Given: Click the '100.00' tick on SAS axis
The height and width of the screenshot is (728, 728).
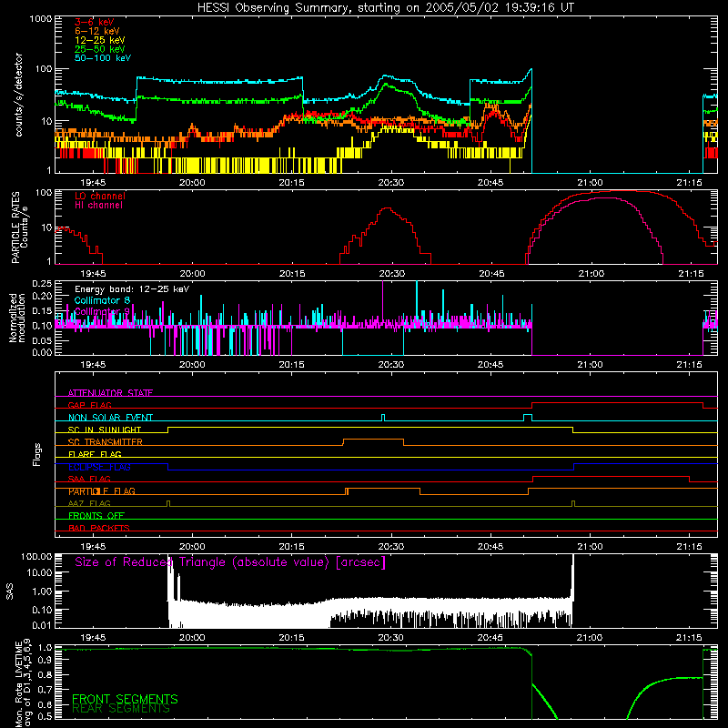Looking at the screenshot, I should pyautogui.click(x=36, y=556).
